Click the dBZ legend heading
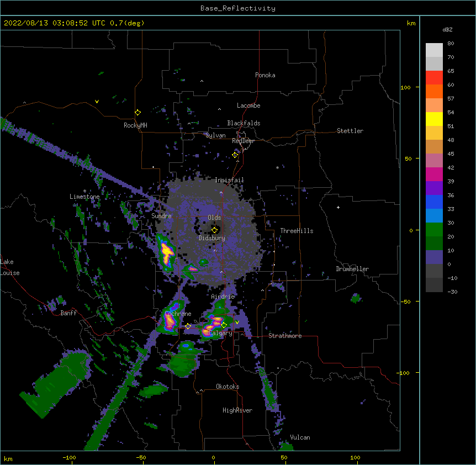 tap(447, 29)
